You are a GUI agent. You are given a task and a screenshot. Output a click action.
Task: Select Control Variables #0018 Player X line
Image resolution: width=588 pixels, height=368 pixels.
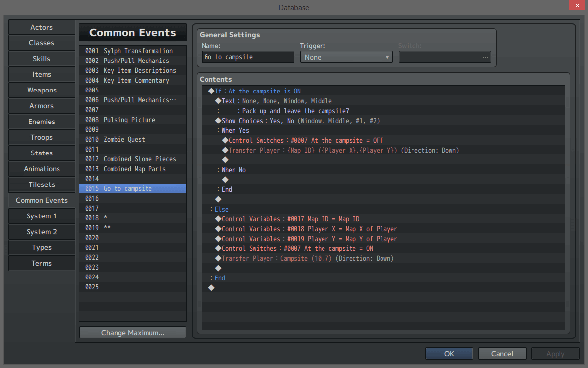tap(383, 229)
